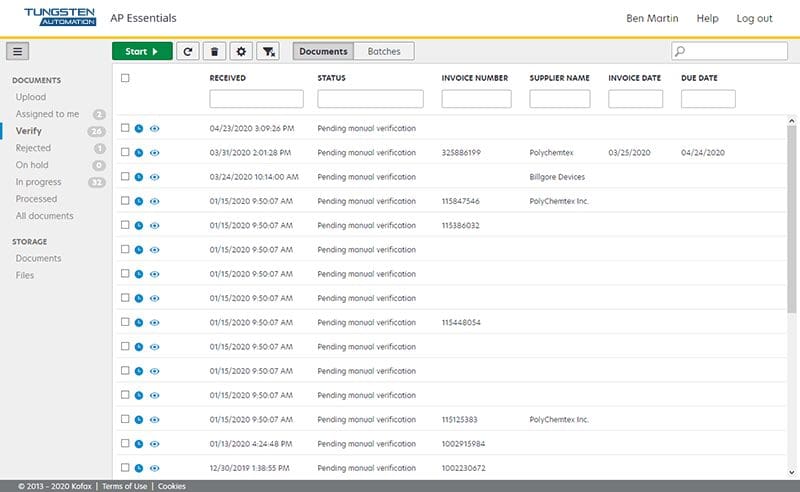800x492 pixels.
Task: Open the On hold documents list
Action: (x=32, y=165)
